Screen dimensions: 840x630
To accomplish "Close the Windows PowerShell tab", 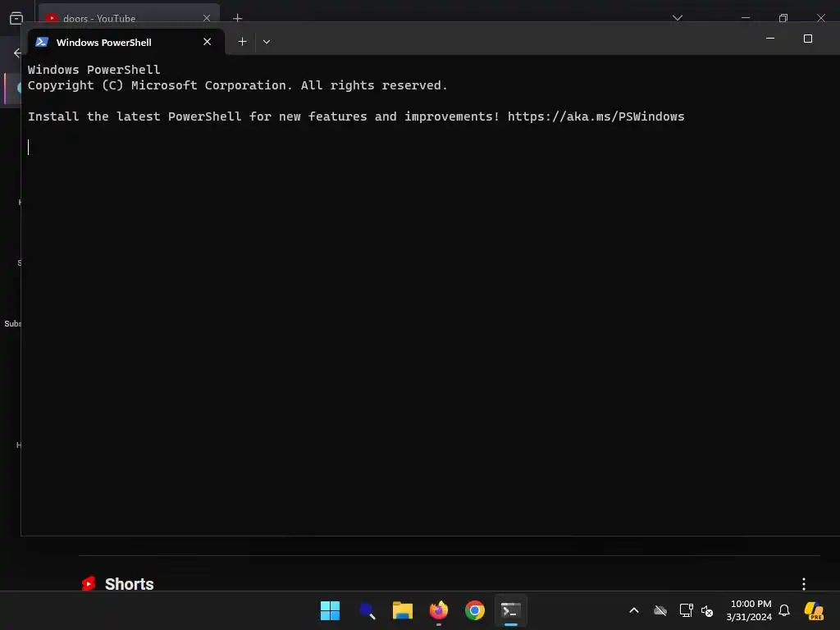I will (x=208, y=42).
